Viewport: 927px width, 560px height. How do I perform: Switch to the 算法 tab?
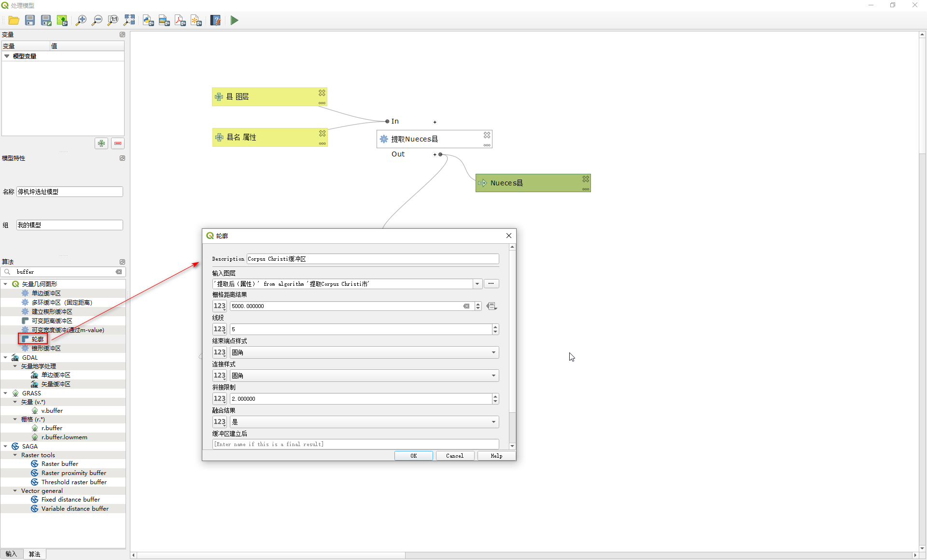[34, 554]
